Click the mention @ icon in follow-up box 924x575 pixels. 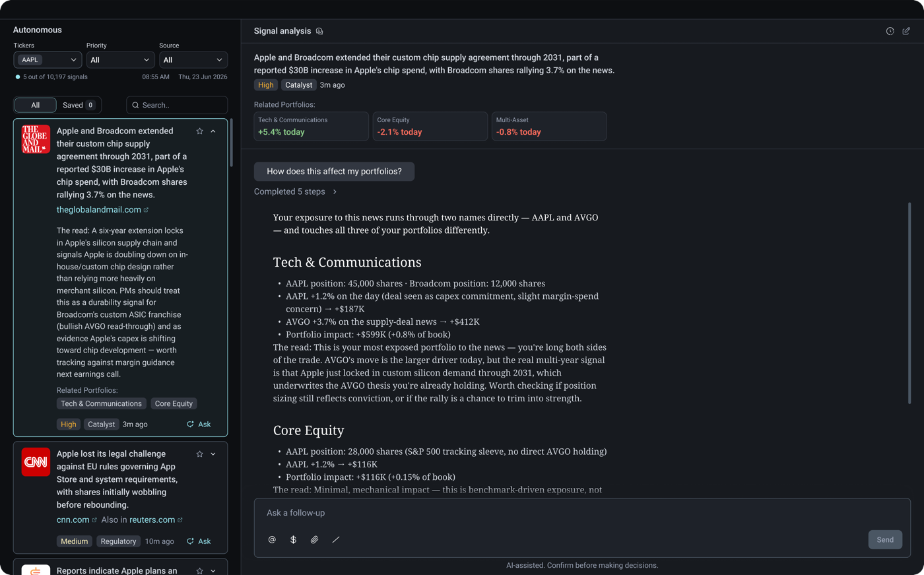(272, 539)
